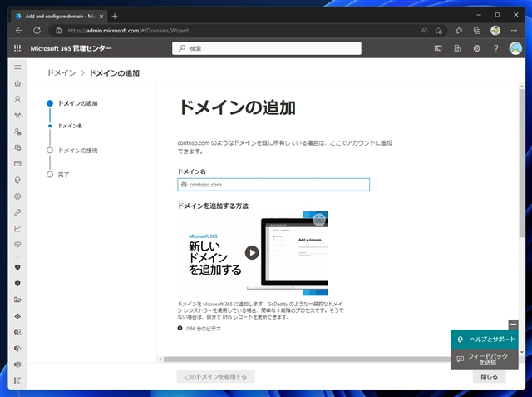Open Resources sidebar icon
This screenshot has width=532, height=397.
pyautogui.click(x=17, y=147)
